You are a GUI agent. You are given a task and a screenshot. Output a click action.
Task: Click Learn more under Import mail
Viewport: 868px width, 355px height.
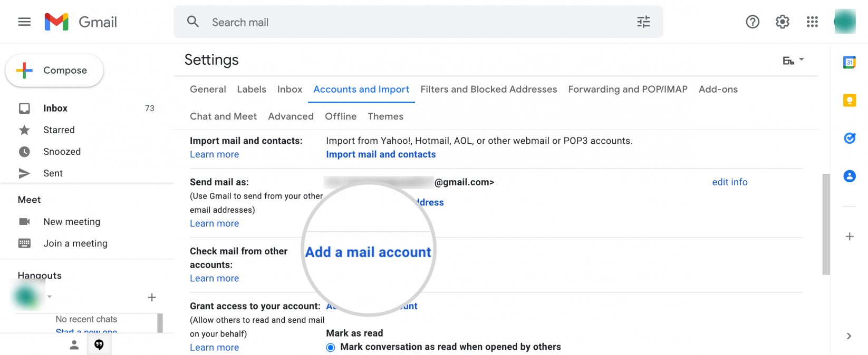point(214,154)
